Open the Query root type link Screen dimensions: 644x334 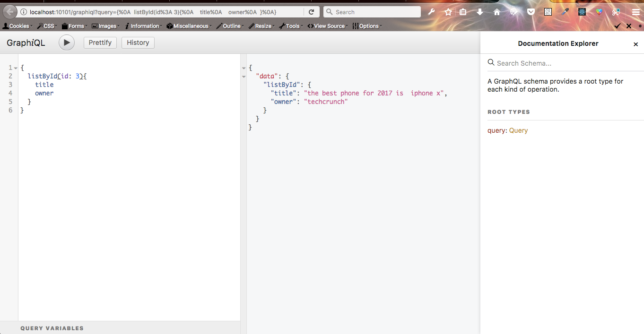coord(518,130)
